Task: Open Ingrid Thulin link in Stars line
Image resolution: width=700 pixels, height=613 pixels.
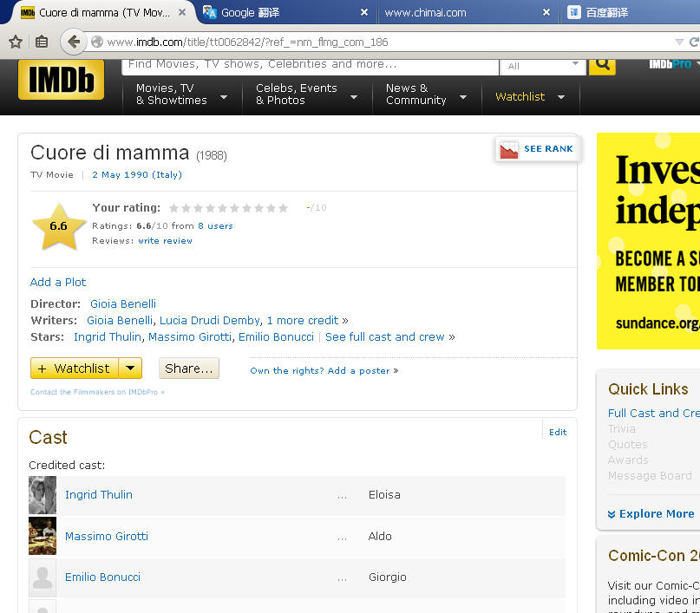Action: pyautogui.click(x=108, y=337)
